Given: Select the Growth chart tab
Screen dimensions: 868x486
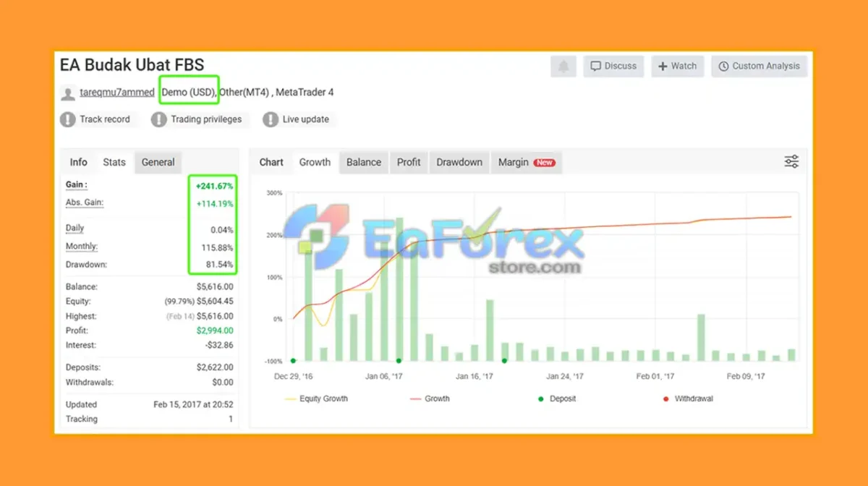Looking at the screenshot, I should pos(315,162).
